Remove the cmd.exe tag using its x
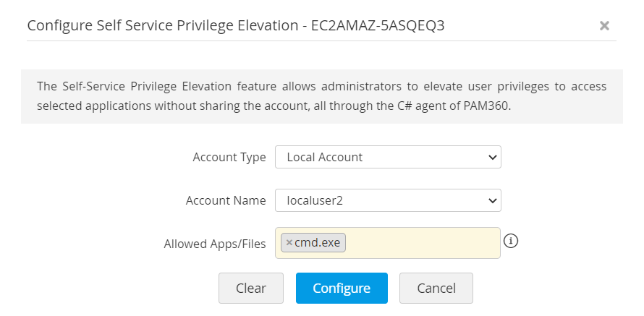Screen dimensions: 644x316 pos(289,243)
